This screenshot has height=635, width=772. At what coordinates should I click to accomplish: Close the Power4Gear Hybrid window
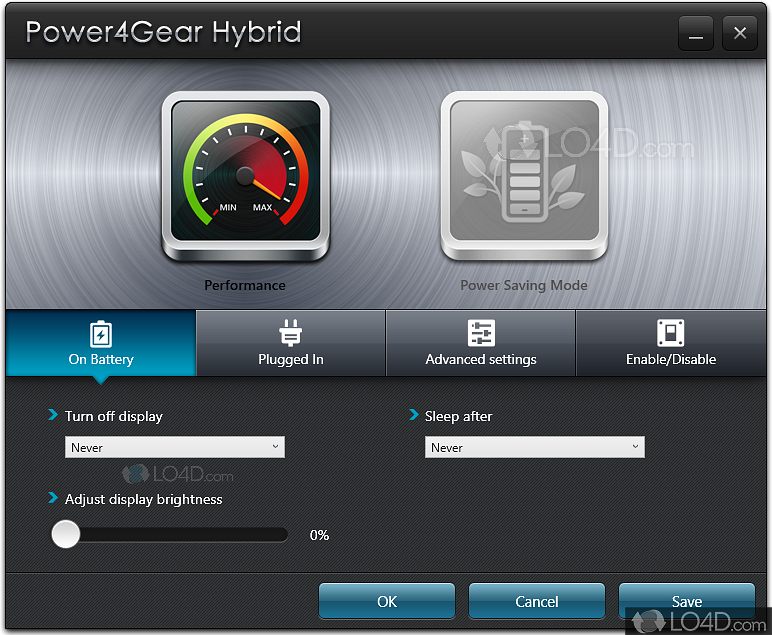tap(740, 33)
